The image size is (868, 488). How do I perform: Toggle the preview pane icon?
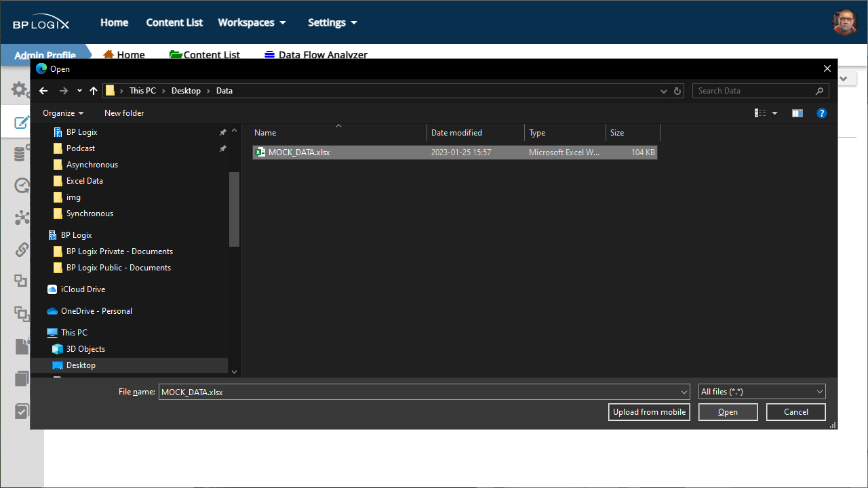pos(797,113)
